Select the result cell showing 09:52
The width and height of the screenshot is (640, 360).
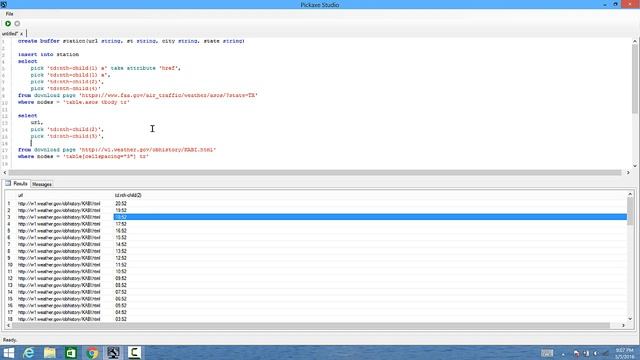click(x=370, y=278)
